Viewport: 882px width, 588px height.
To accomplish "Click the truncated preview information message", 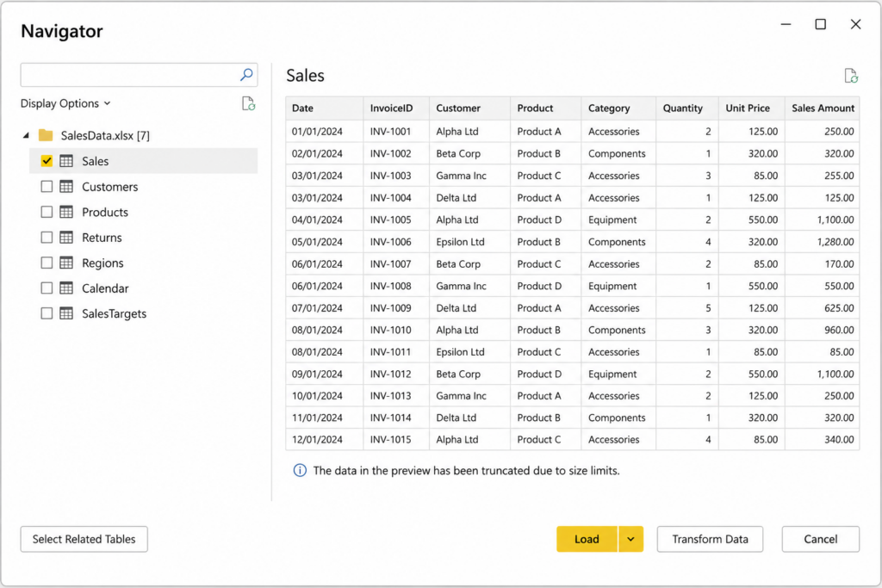I will tap(466, 471).
